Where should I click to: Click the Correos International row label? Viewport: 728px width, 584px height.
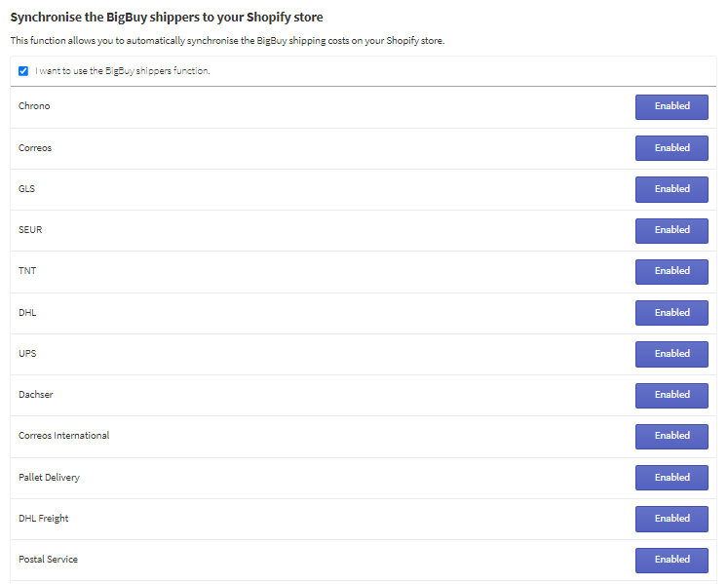point(63,436)
